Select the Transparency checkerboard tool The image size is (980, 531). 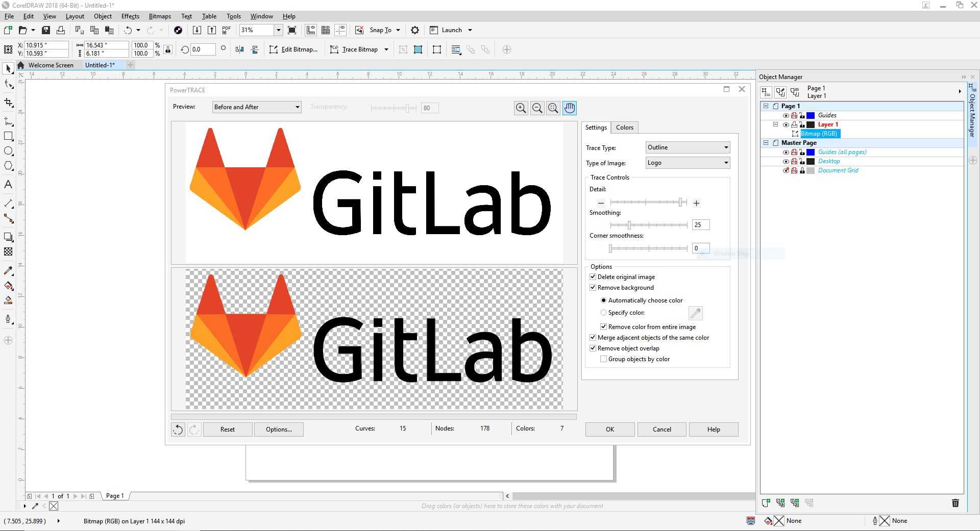(x=8, y=251)
